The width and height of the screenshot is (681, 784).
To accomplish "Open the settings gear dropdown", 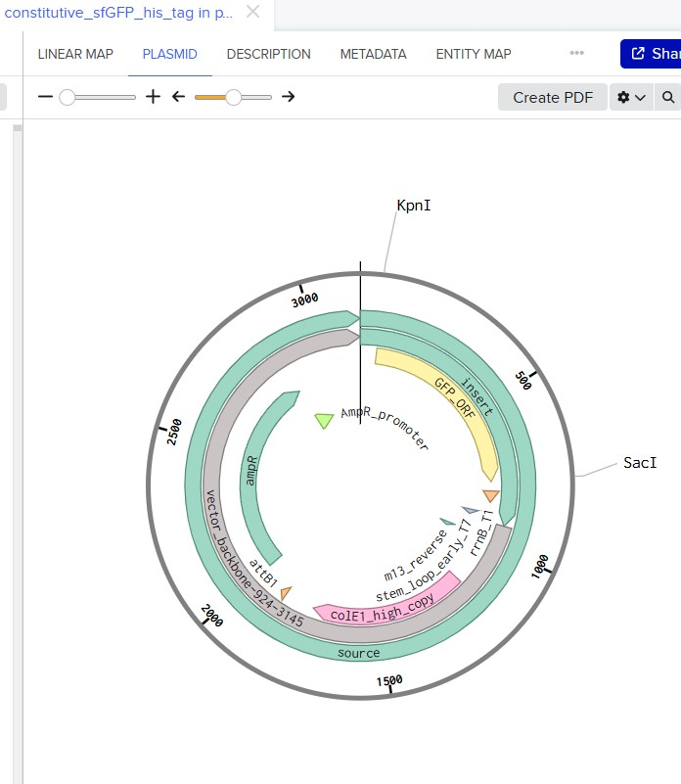I will coord(630,97).
